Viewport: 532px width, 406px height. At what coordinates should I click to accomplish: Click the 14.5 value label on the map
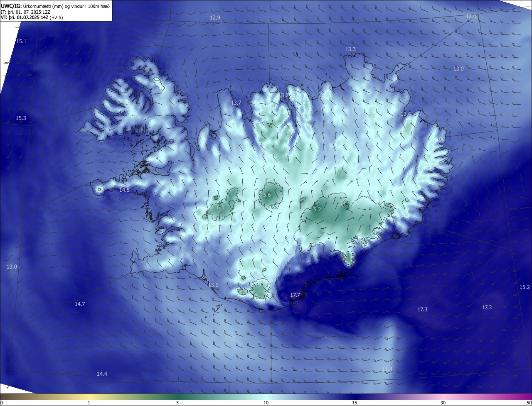coord(125,190)
